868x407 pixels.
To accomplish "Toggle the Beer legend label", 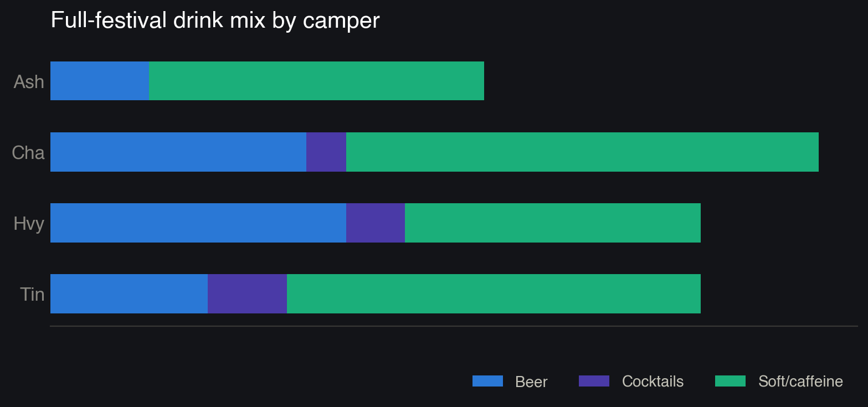I will (531, 382).
